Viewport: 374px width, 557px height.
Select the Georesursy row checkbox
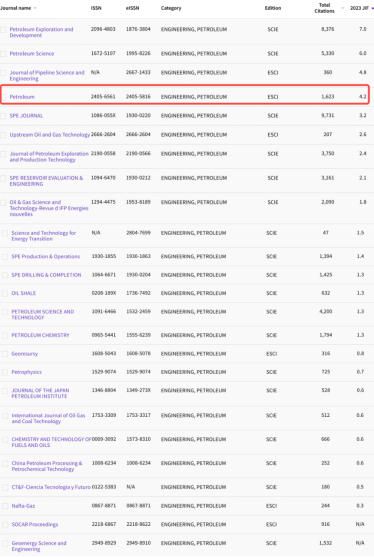point(5,354)
